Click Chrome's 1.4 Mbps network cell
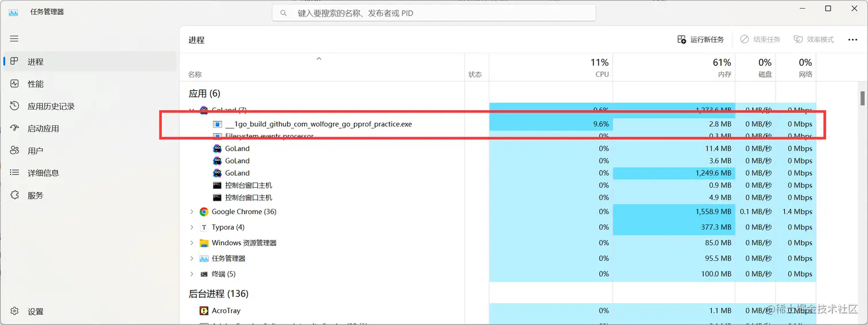The width and height of the screenshot is (868, 325). click(795, 212)
